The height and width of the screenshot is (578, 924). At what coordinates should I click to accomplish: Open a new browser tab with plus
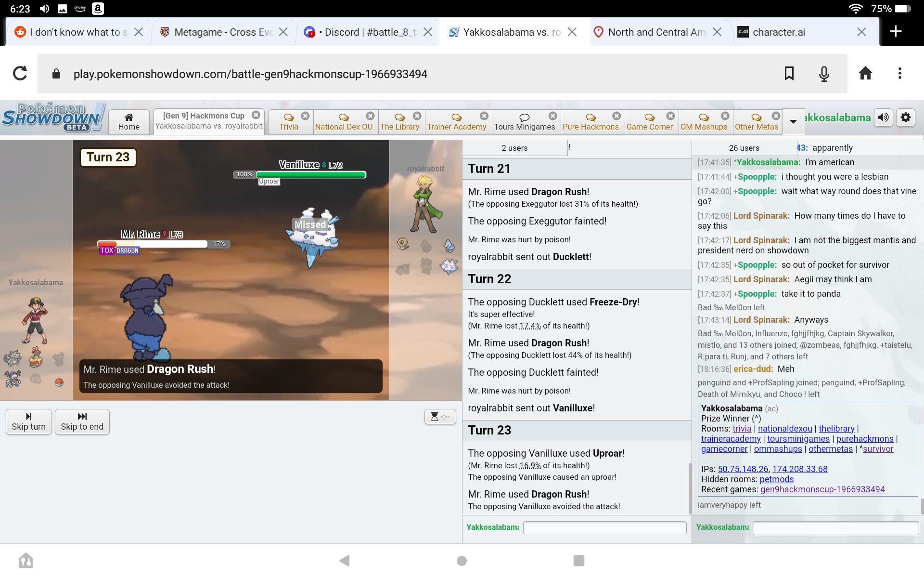tap(896, 32)
